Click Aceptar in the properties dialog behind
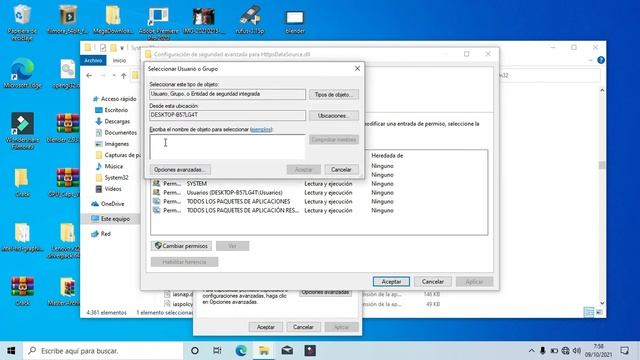 (x=265, y=327)
